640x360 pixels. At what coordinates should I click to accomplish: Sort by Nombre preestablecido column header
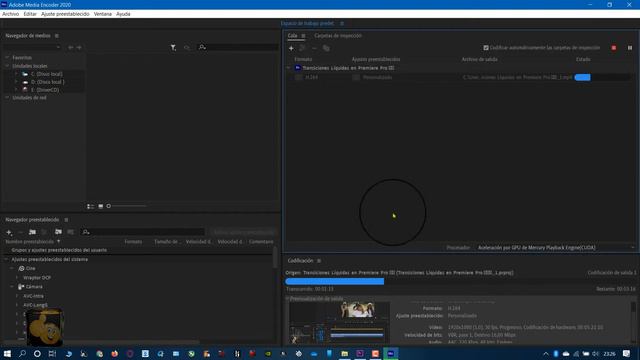point(29,242)
